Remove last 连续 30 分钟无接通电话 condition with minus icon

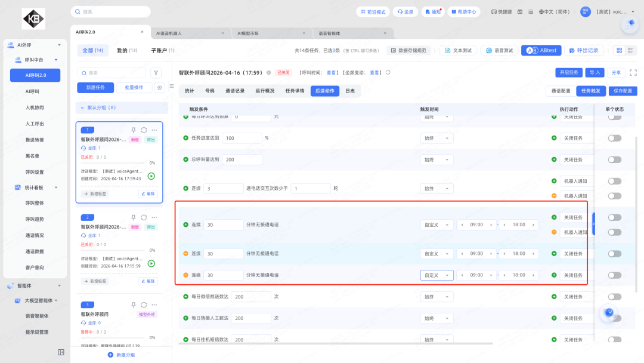point(185,275)
